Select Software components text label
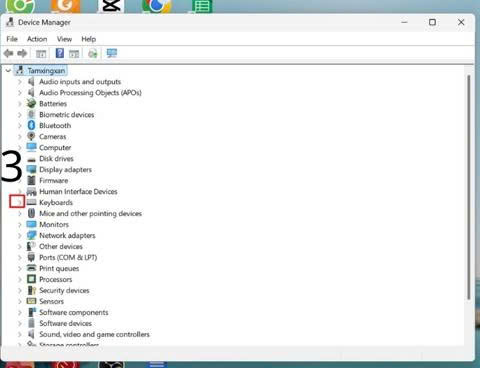The height and width of the screenshot is (368, 480). (x=74, y=312)
